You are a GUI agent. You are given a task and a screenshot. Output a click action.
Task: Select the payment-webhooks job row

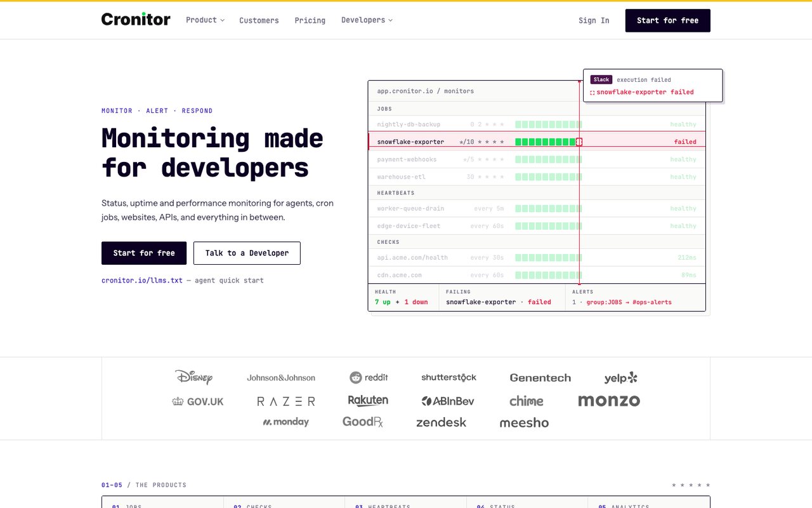click(537, 159)
